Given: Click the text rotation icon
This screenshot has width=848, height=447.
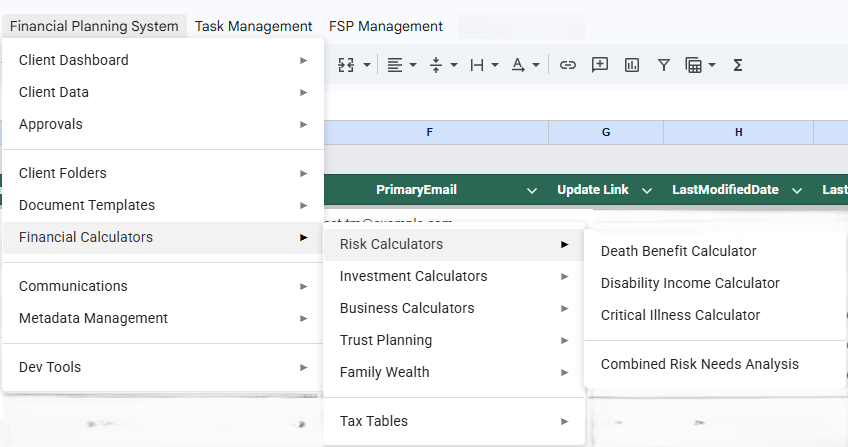Looking at the screenshot, I should 518,65.
